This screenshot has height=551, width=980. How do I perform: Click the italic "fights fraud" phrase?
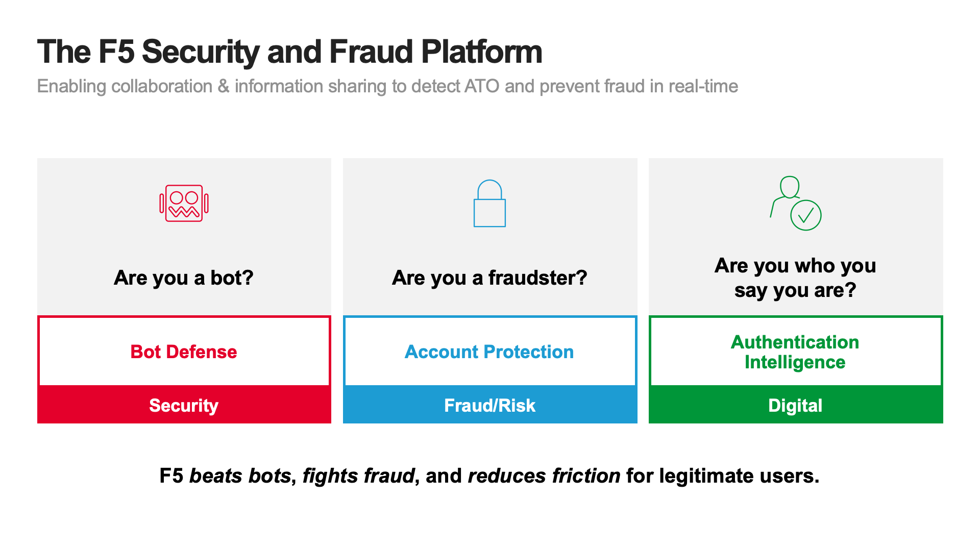(x=358, y=476)
